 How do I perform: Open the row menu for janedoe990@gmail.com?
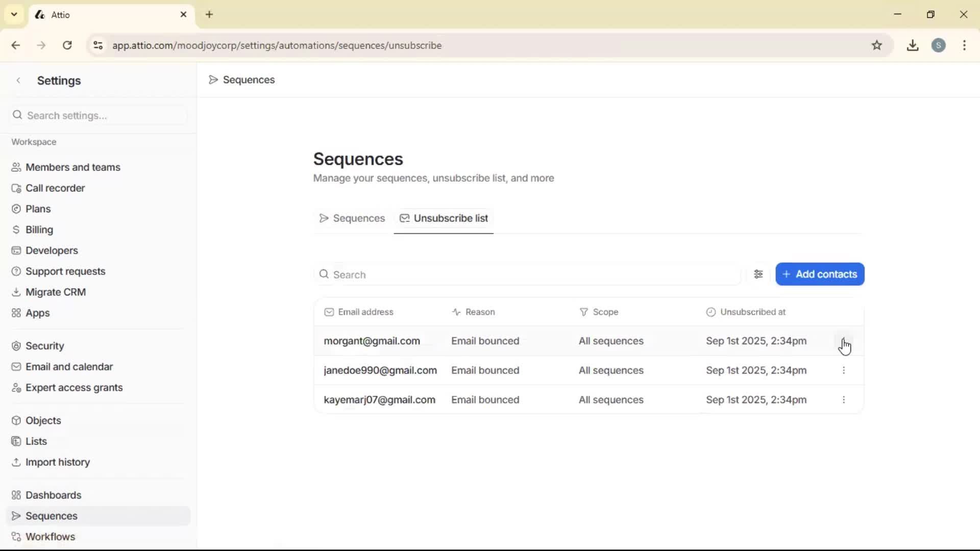(x=844, y=370)
